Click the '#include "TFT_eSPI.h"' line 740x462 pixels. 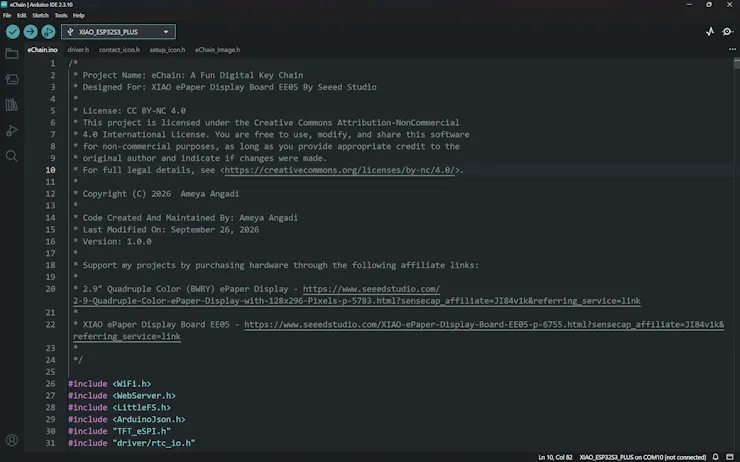[x=119, y=431]
